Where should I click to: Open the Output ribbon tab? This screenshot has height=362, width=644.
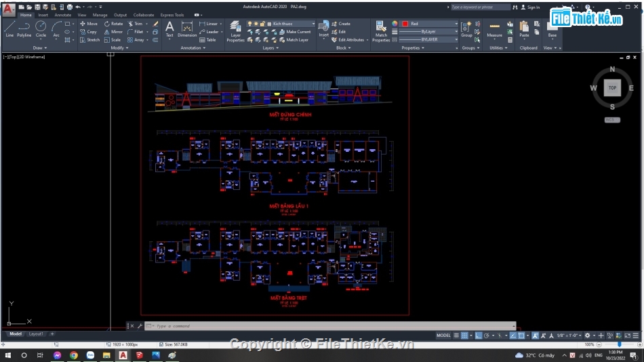pyautogui.click(x=121, y=15)
